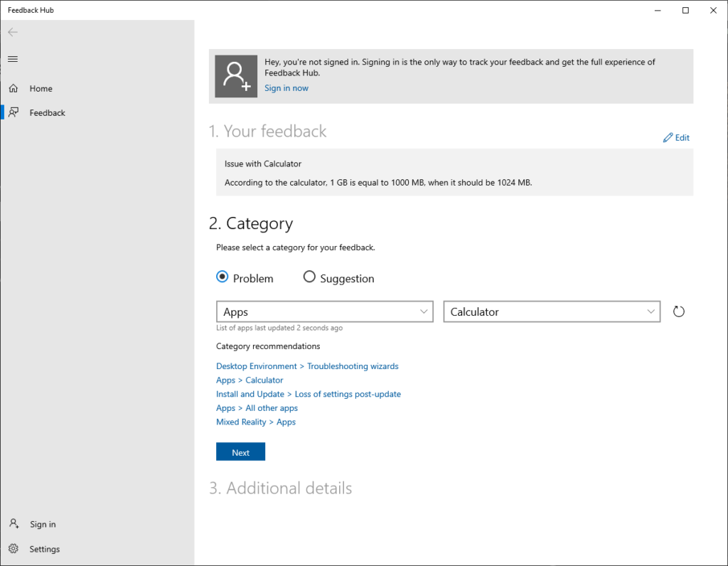This screenshot has height=566, width=728.
Task: Click the '2. Category' heading
Action: (x=251, y=223)
